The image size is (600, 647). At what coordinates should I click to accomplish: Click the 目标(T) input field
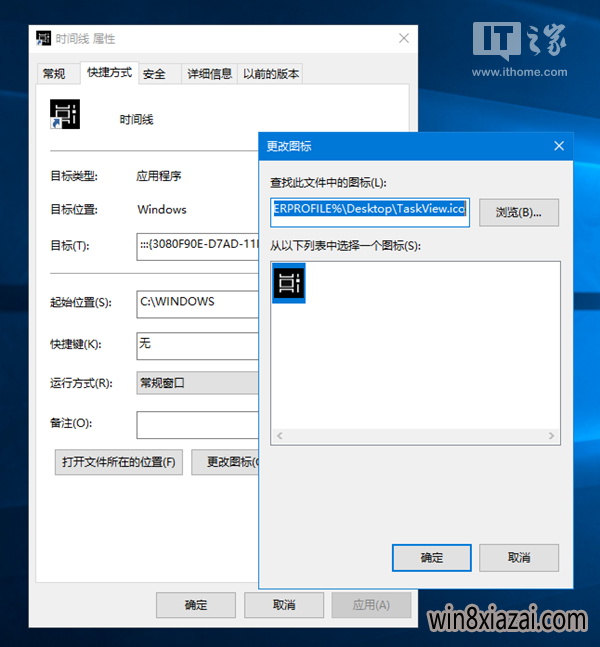click(198, 246)
